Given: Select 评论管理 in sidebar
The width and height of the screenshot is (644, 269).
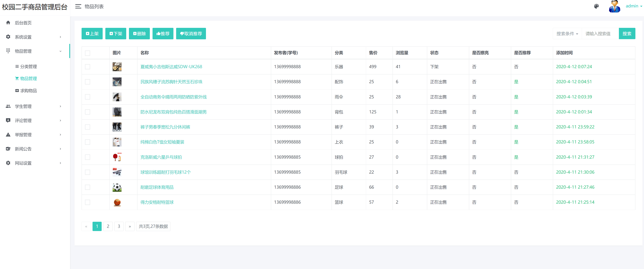Looking at the screenshot, I should 23,121.
